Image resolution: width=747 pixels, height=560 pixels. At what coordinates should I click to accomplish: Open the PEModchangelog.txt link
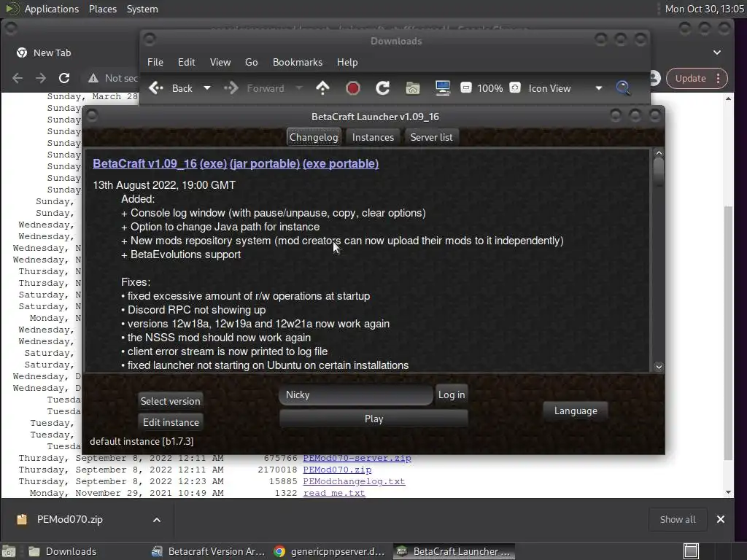pos(354,481)
